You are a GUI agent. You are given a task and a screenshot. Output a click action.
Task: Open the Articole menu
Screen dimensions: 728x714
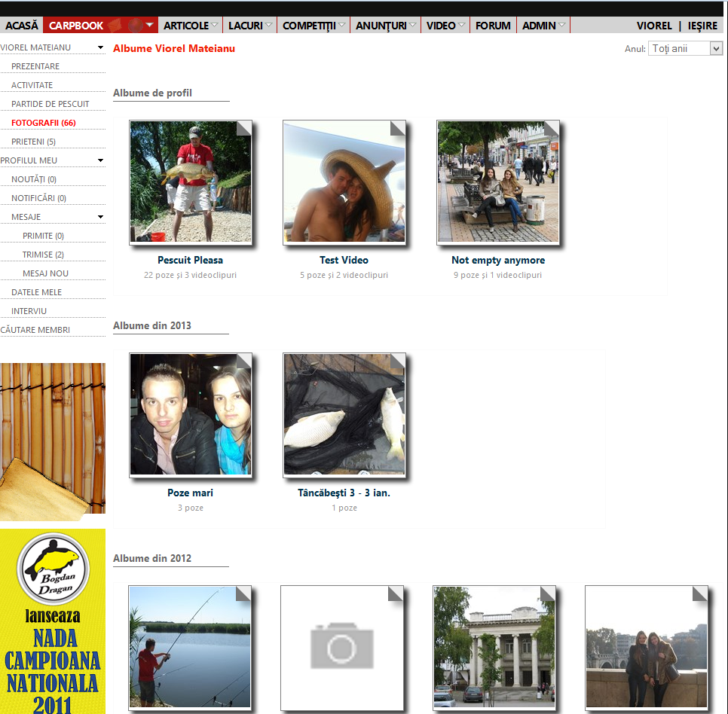pos(190,26)
